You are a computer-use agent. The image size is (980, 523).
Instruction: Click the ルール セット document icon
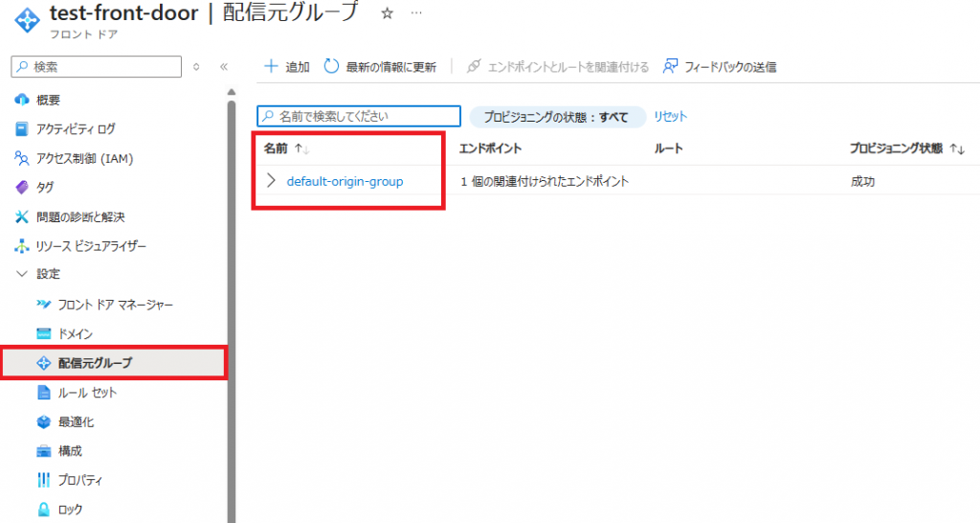coord(44,393)
